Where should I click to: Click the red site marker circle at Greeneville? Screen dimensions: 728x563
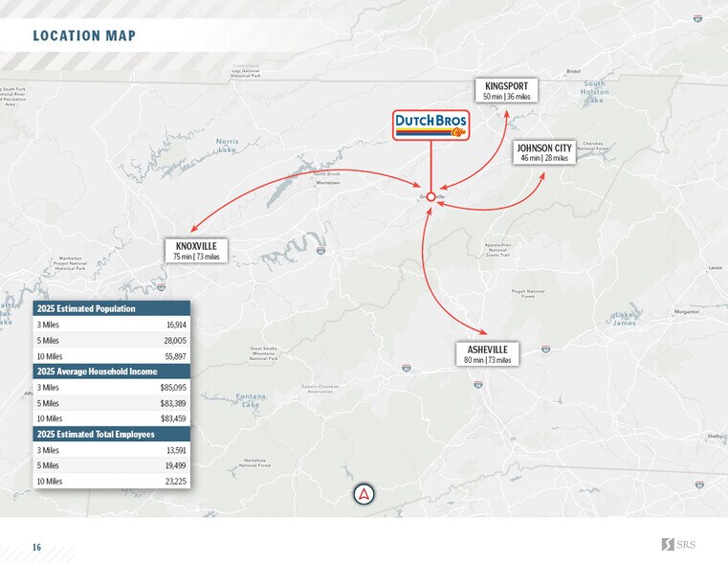pyautogui.click(x=430, y=197)
